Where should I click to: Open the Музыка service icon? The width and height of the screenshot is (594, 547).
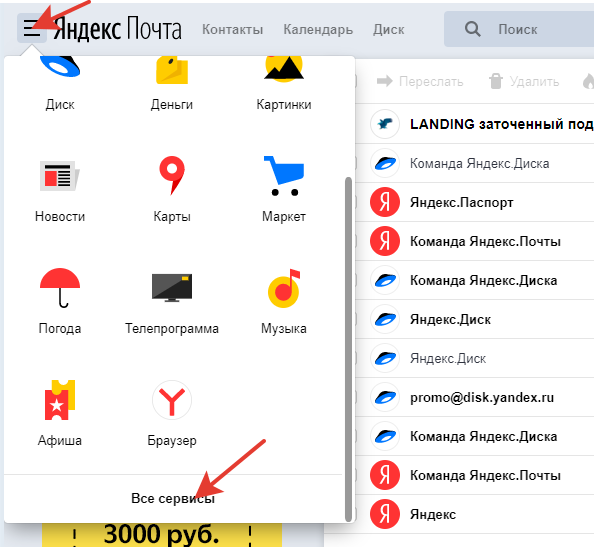(284, 288)
